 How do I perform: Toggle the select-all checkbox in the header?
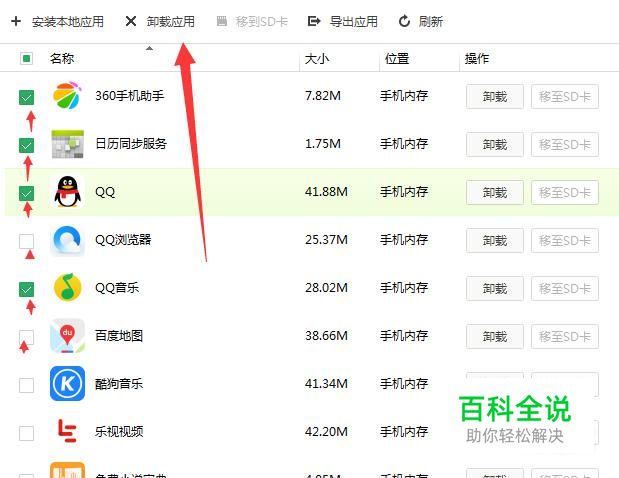(26, 59)
